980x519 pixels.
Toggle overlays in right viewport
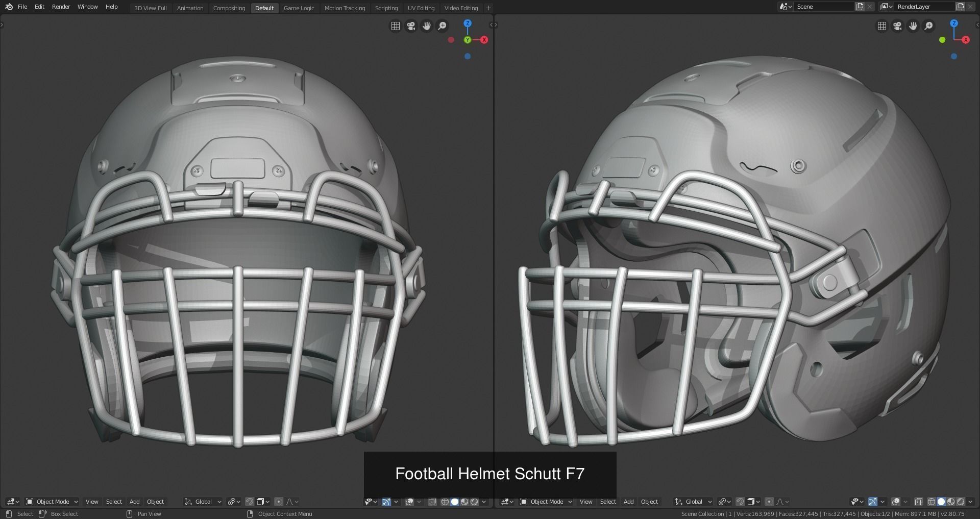tap(896, 502)
